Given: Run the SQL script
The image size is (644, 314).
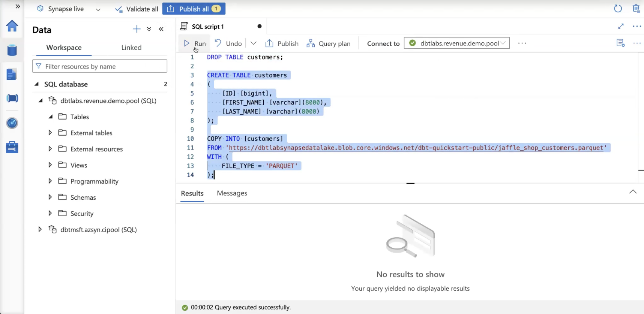Looking at the screenshot, I should point(194,43).
